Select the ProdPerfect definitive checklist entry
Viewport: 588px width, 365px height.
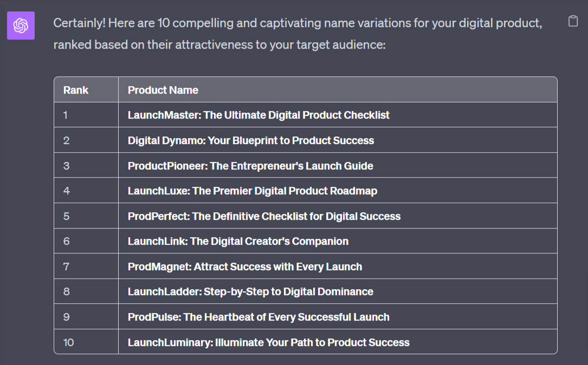(x=264, y=216)
